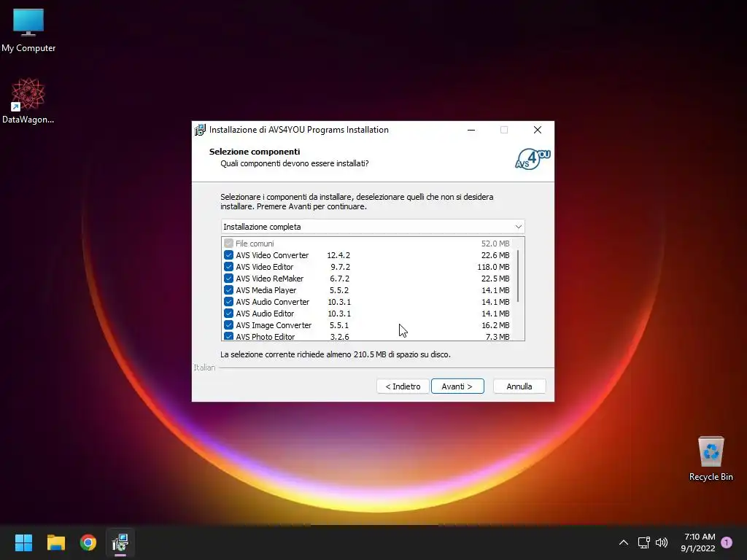The height and width of the screenshot is (560, 747).
Task: Click the AVS Media Player label
Action: (266, 290)
